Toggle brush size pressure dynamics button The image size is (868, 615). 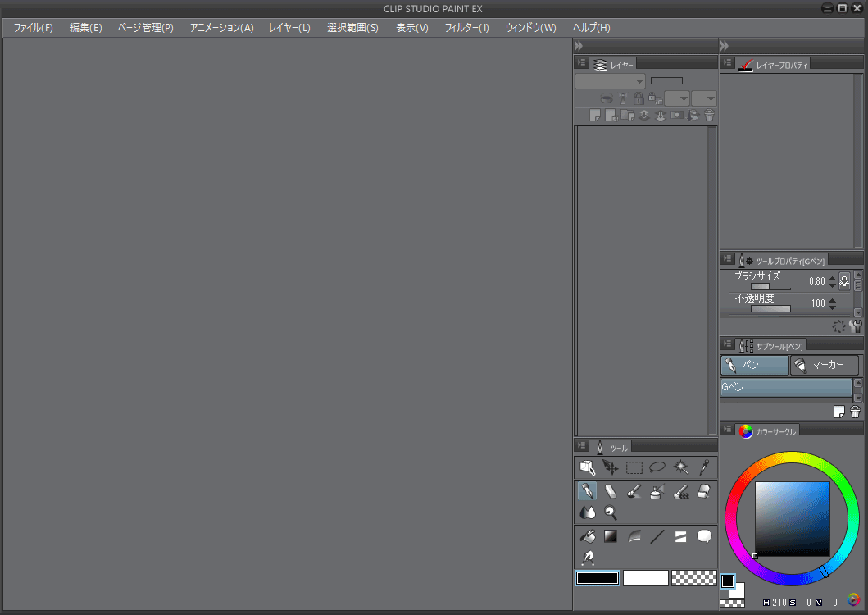[844, 281]
